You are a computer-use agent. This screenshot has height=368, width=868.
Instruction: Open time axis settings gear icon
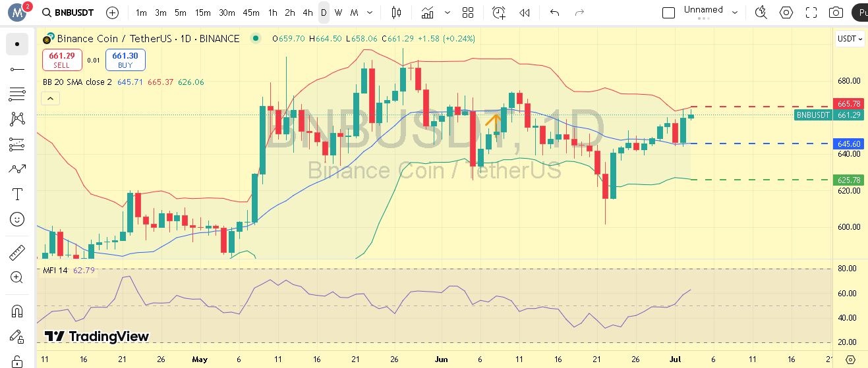tap(850, 359)
